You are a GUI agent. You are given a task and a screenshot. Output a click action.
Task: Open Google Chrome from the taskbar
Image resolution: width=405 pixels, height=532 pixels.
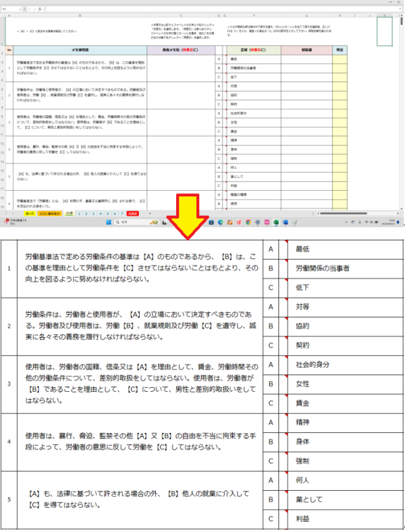pyautogui.click(x=248, y=223)
